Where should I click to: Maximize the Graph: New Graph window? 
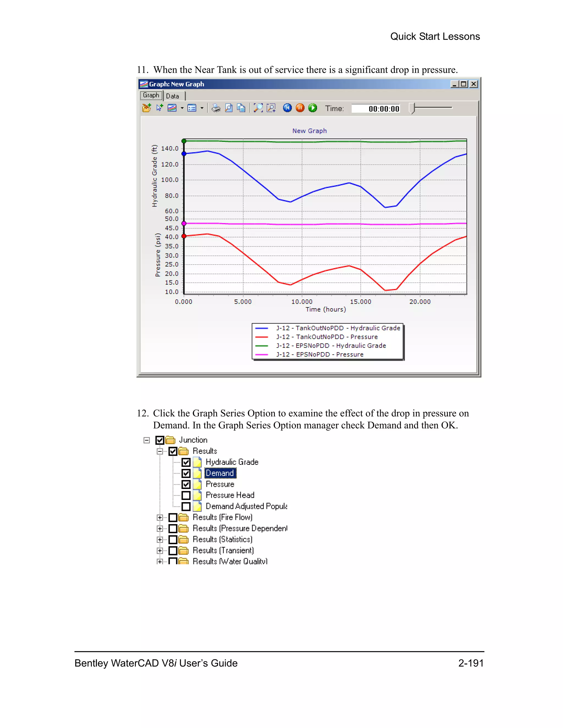[463, 84]
